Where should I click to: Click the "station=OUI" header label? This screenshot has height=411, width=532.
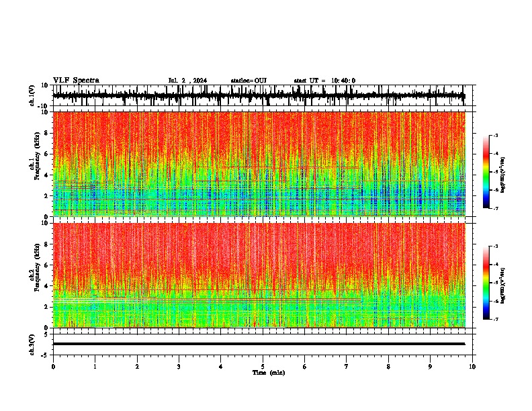pos(249,81)
